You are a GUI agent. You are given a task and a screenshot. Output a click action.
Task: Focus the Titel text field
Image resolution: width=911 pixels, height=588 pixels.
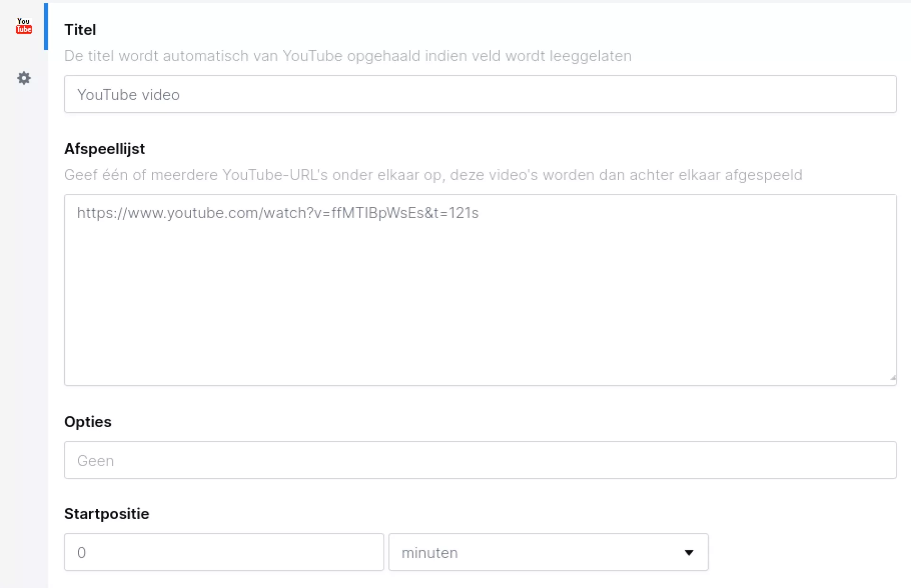click(x=480, y=94)
